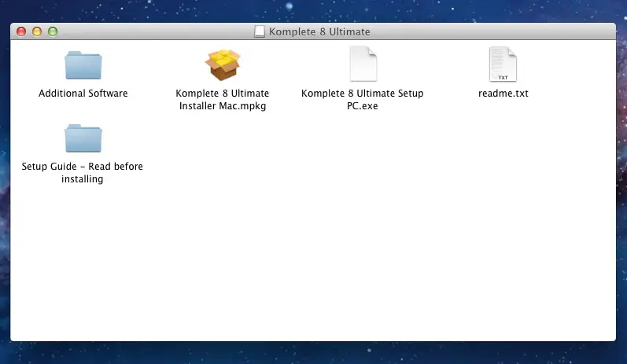
Task: Click the "Komplete 8 Ultimate" window title
Action: [319, 31]
